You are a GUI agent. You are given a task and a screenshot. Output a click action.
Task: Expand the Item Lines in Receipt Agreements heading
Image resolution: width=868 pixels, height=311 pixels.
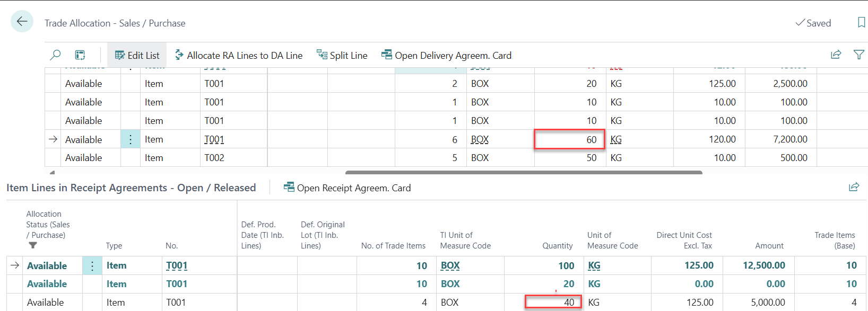131,188
